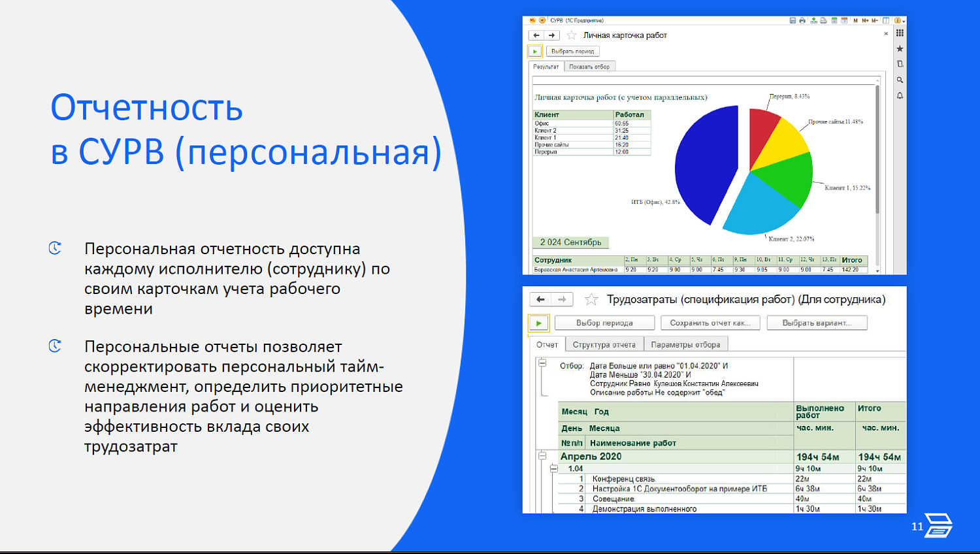This screenshot has width=980, height=554.
Task: Collapse the 1.04 day group
Action: pyautogui.click(x=553, y=468)
